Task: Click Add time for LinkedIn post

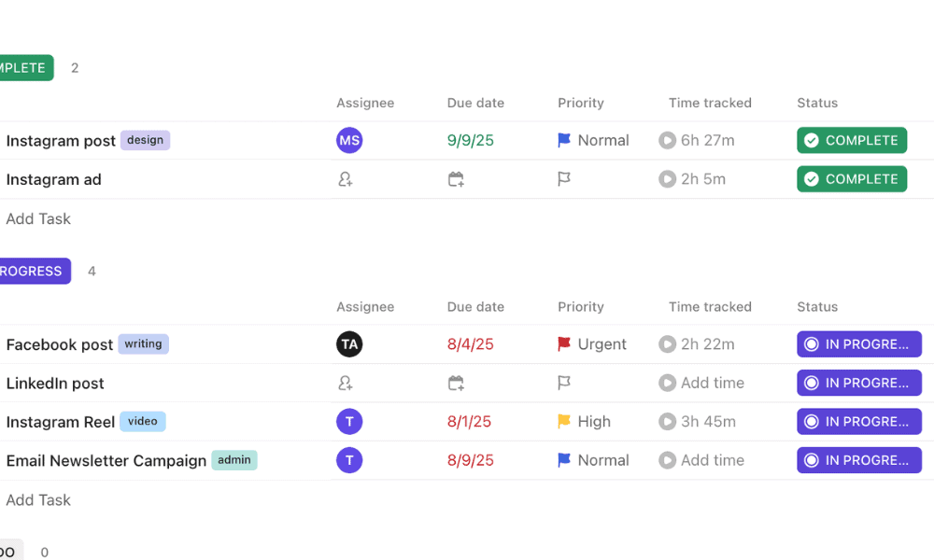Action: click(712, 383)
